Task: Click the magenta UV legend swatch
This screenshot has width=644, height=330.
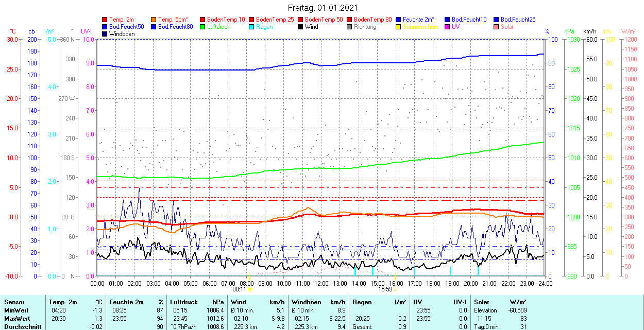Action: coord(448,27)
